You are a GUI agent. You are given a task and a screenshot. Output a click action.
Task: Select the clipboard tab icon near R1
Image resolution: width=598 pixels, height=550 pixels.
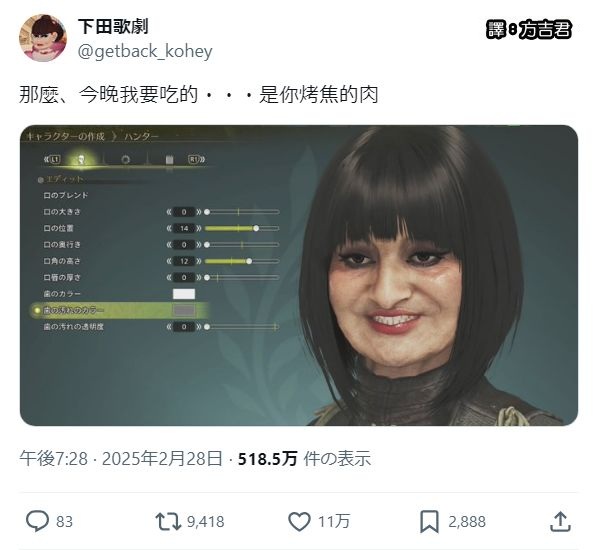(x=169, y=159)
